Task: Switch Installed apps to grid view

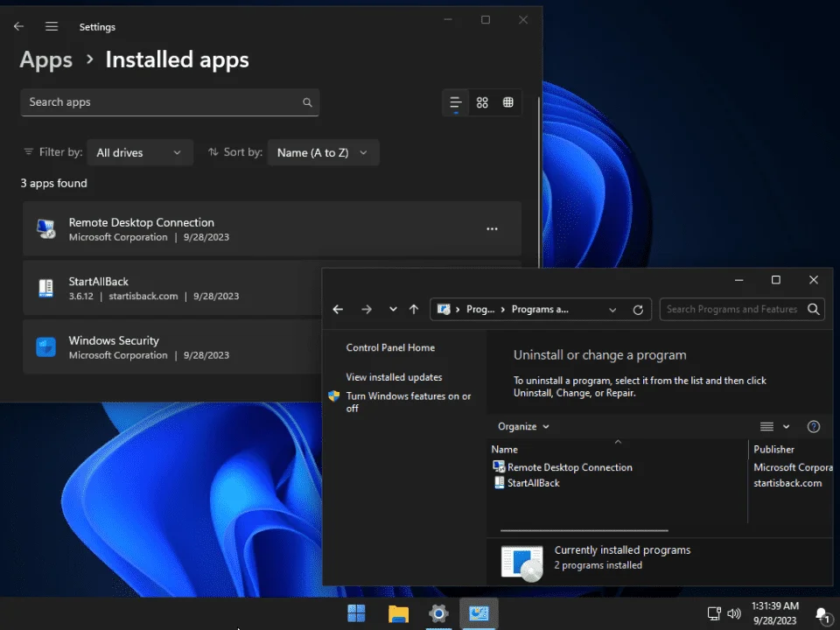Action: [x=482, y=102]
